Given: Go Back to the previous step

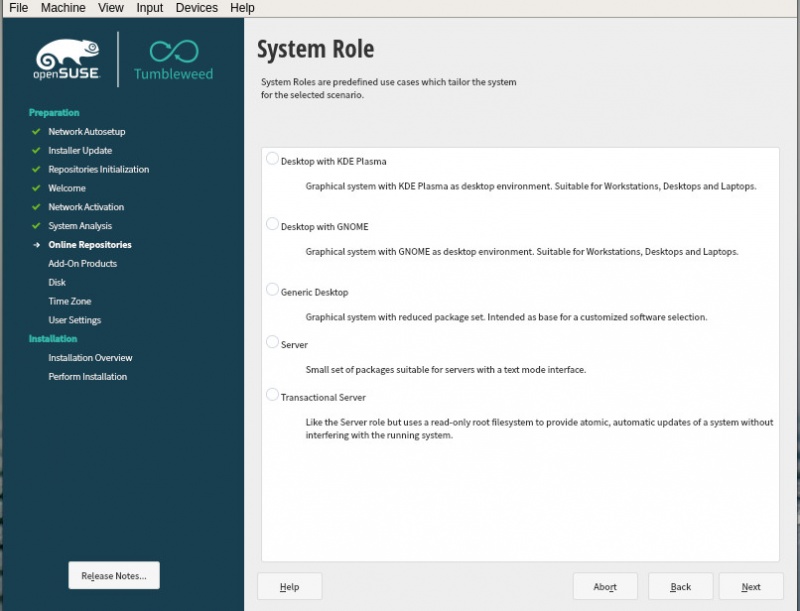Looking at the screenshot, I should point(680,587).
